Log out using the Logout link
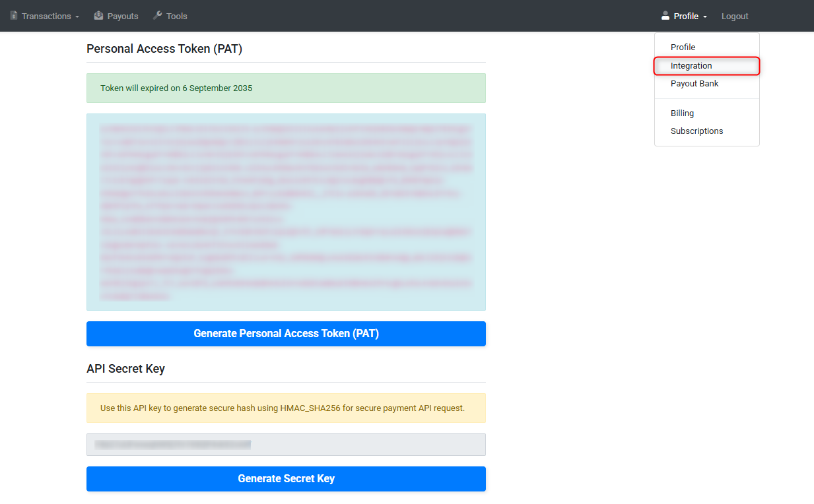814x504 pixels. click(x=735, y=16)
